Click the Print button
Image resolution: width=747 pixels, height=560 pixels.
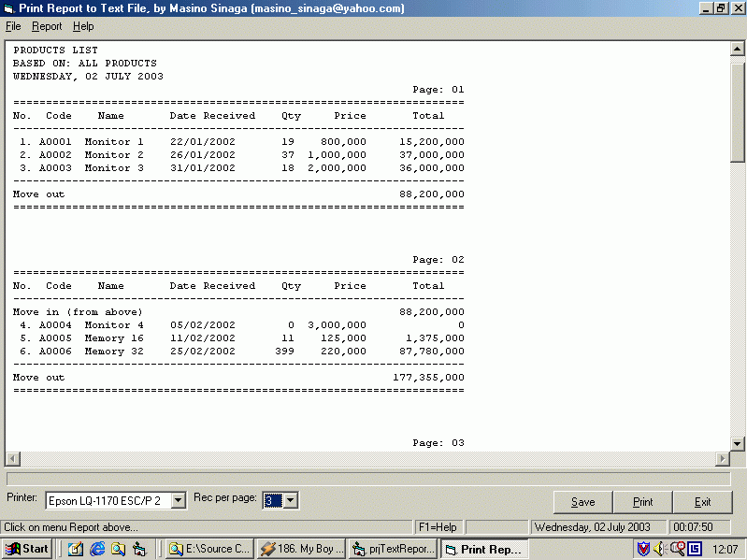(642, 502)
